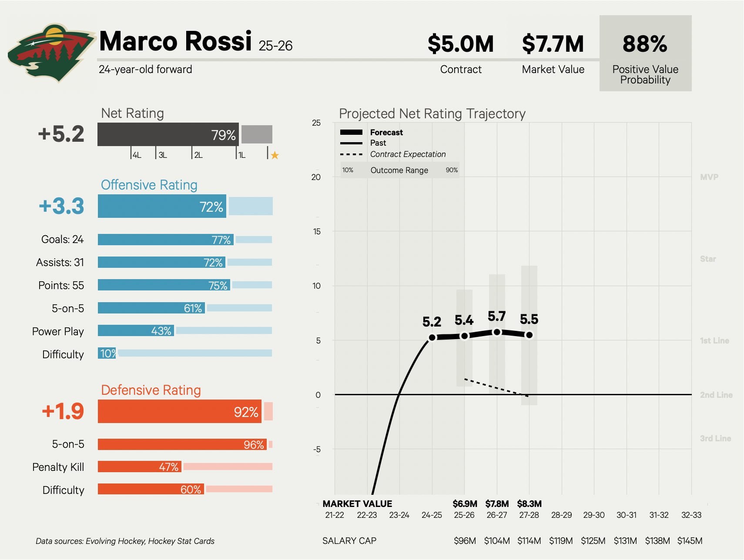The width and height of the screenshot is (744, 560).
Task: Click the Offensive Rating 72% bar
Action: click(x=162, y=206)
